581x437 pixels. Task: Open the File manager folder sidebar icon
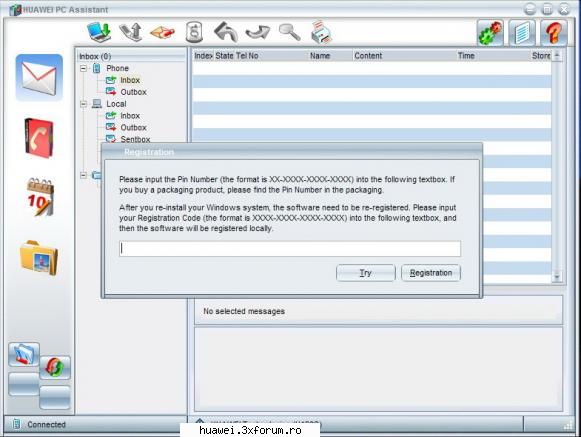click(x=39, y=258)
